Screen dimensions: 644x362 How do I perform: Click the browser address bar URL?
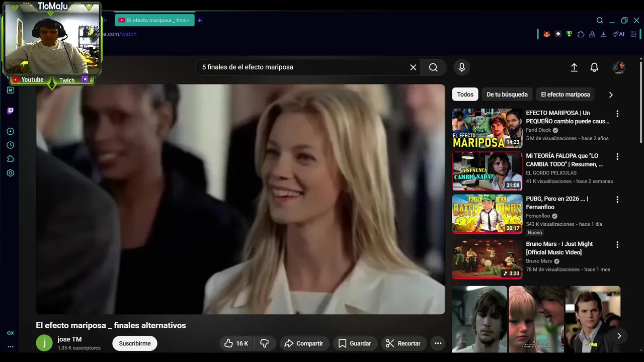coord(119,34)
